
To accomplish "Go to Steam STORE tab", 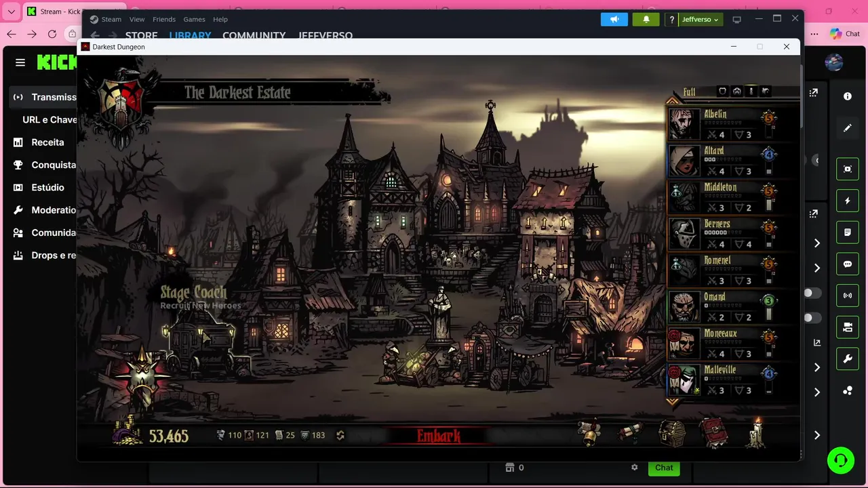I will (x=141, y=35).
